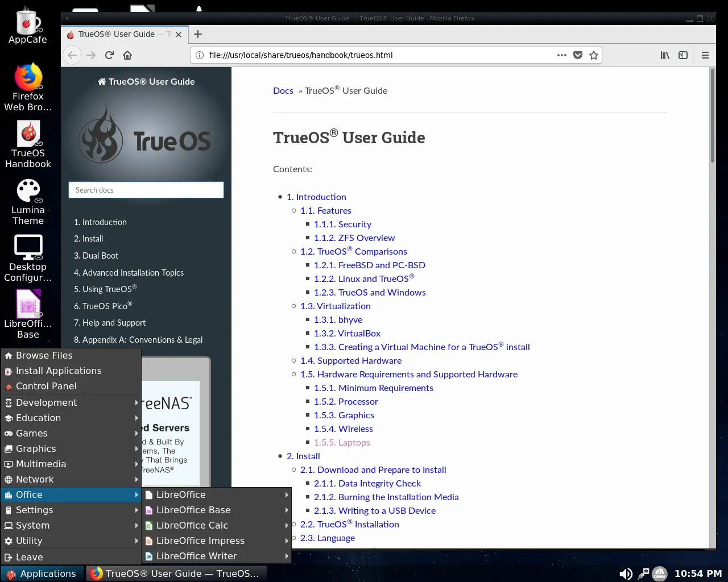The image size is (728, 582).
Task: Show site information icon in URL bar
Action: pos(200,55)
